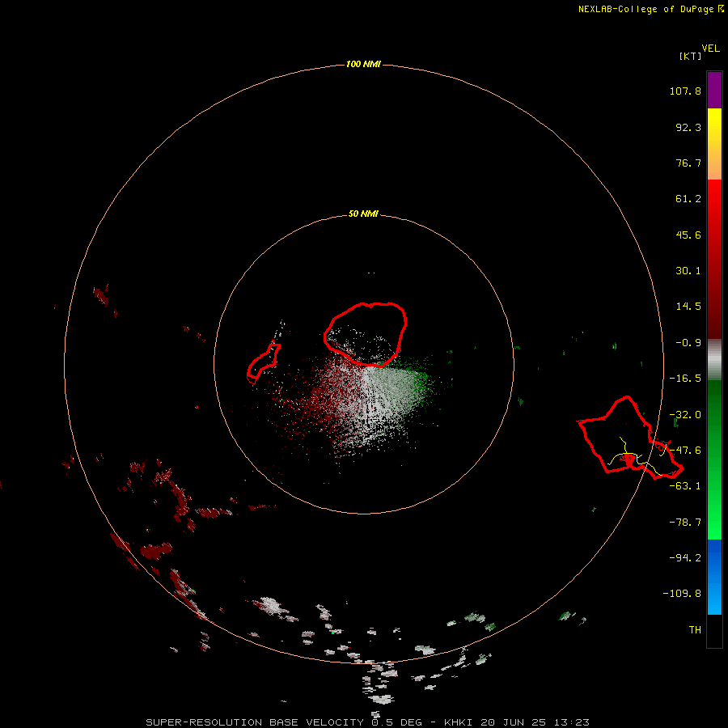Click the -63.1 legend value
This screenshot has height=728, width=728.
685,486
